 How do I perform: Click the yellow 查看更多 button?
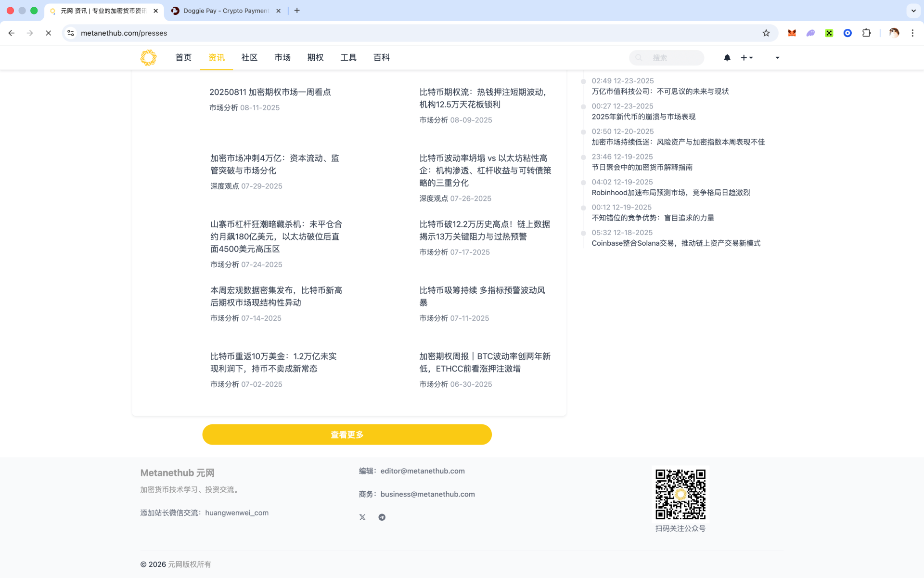[x=347, y=434]
